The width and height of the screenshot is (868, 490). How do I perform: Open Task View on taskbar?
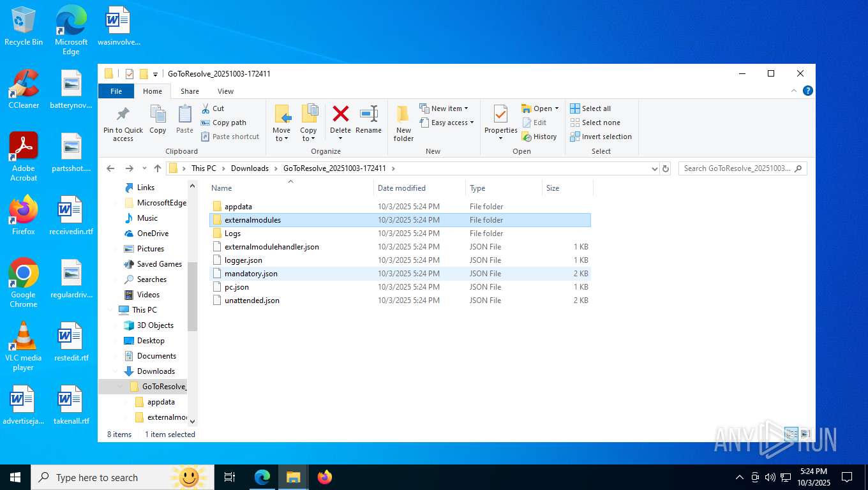pyautogui.click(x=230, y=477)
